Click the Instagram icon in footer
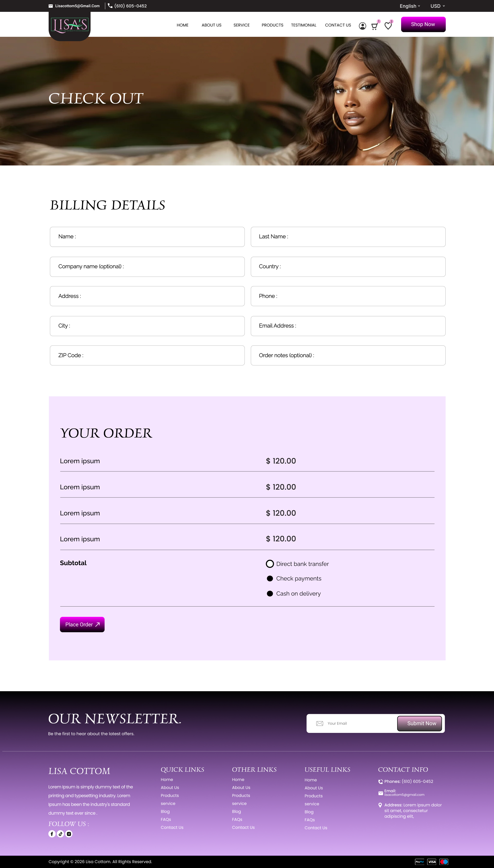The width and height of the screenshot is (494, 868). click(x=69, y=834)
